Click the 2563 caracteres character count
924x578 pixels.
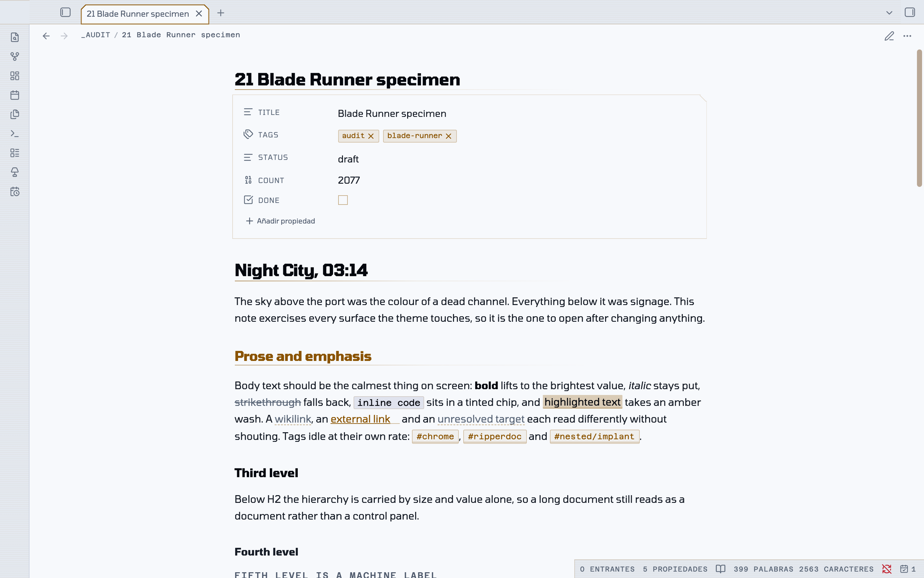836,569
